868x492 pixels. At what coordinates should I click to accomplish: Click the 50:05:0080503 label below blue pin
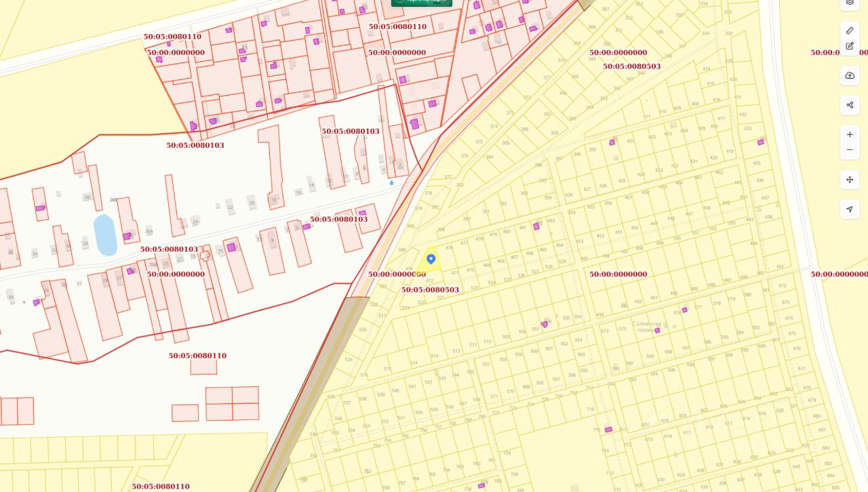(430, 290)
